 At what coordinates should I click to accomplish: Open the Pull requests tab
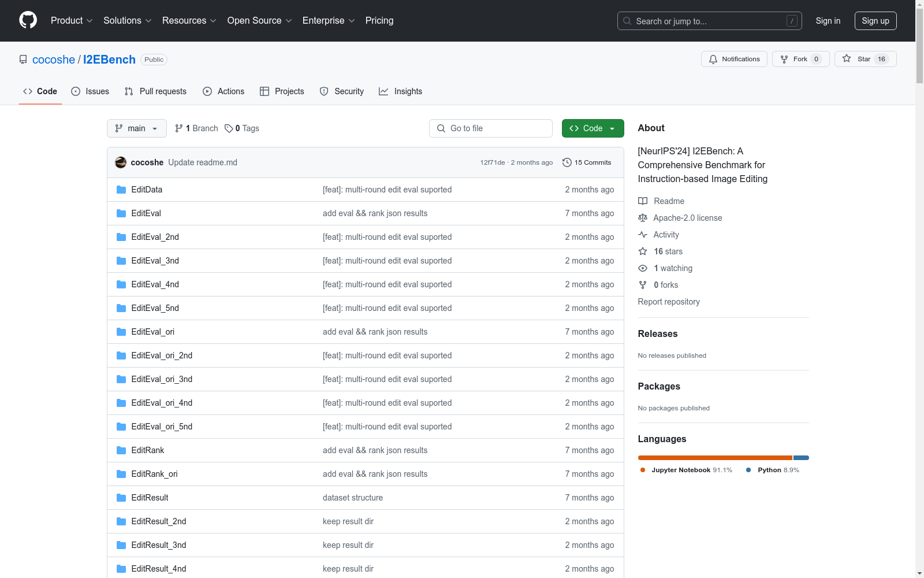coord(155,91)
